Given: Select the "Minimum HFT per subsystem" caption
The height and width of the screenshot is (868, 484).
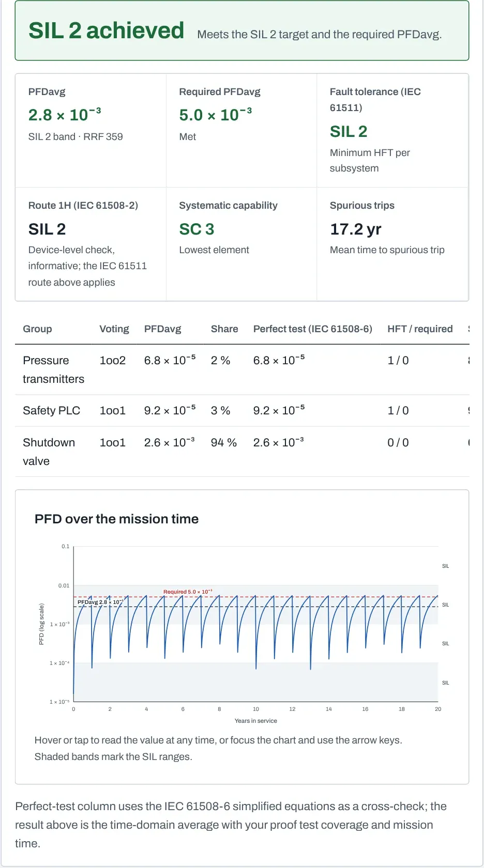Looking at the screenshot, I should 370,160.
